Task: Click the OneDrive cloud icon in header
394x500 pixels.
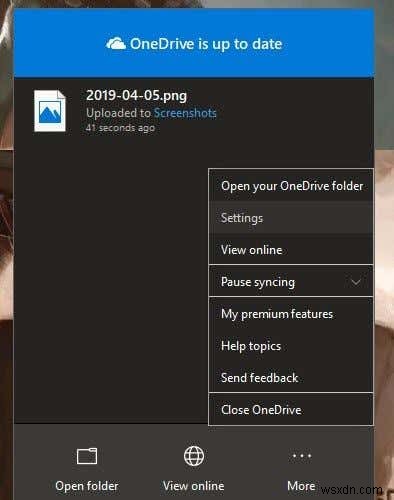Action: tap(116, 44)
